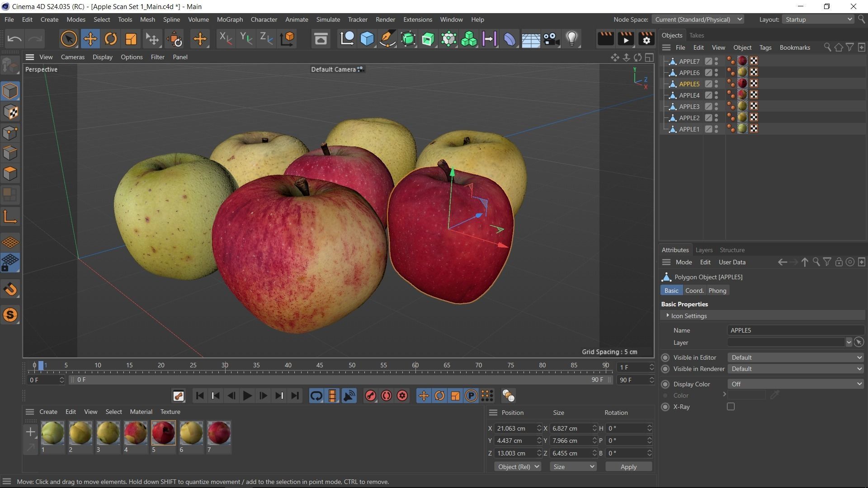Open the Coord. tab

click(694, 291)
